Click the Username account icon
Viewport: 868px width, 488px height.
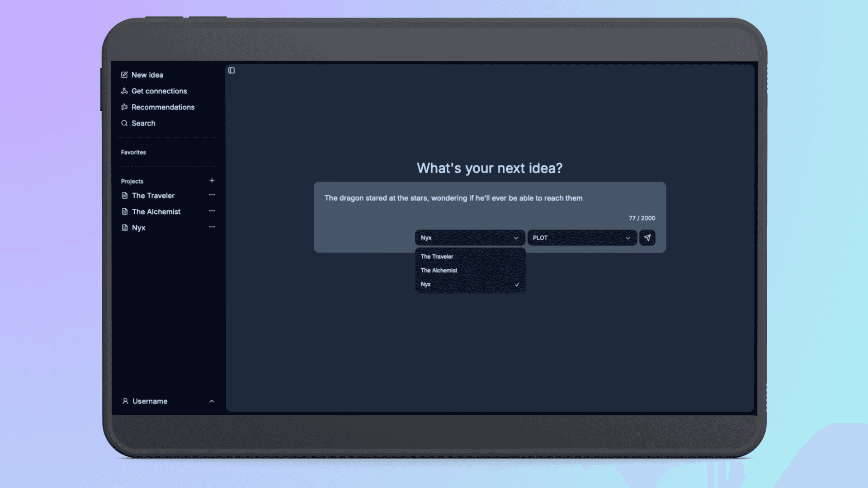(x=125, y=401)
